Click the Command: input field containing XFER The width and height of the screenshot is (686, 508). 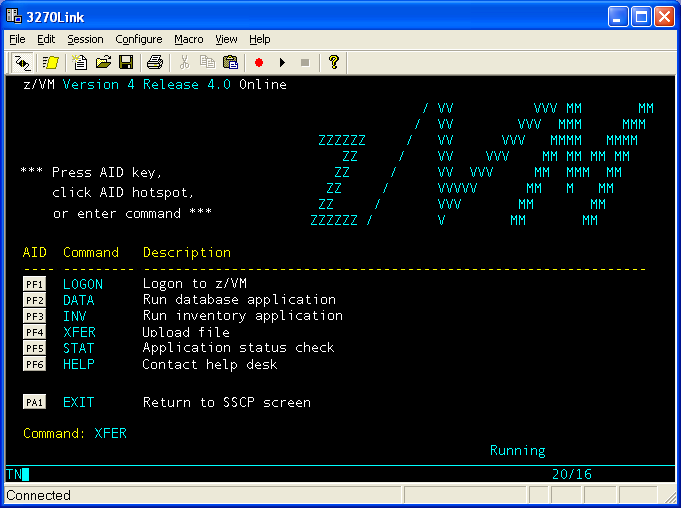[x=110, y=434]
